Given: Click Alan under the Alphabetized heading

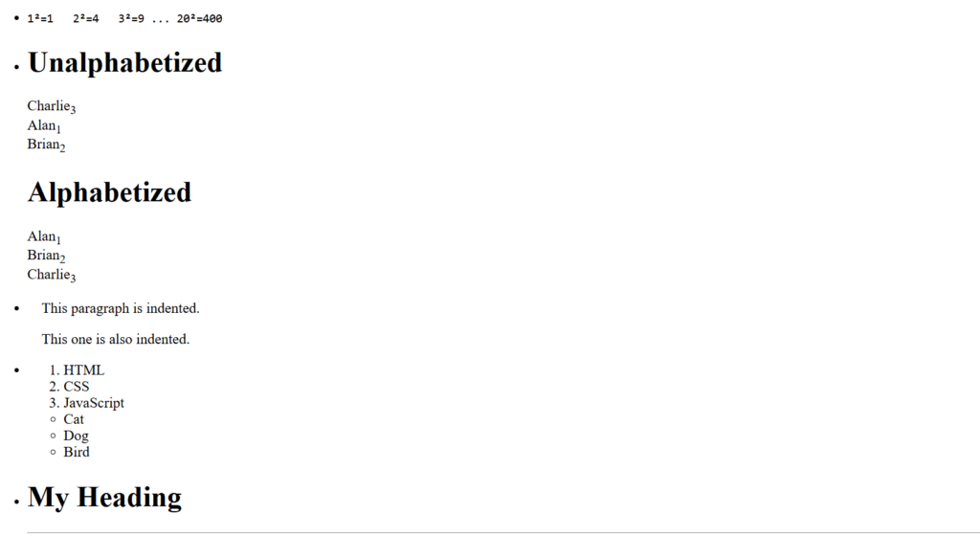Looking at the screenshot, I should [x=41, y=236].
